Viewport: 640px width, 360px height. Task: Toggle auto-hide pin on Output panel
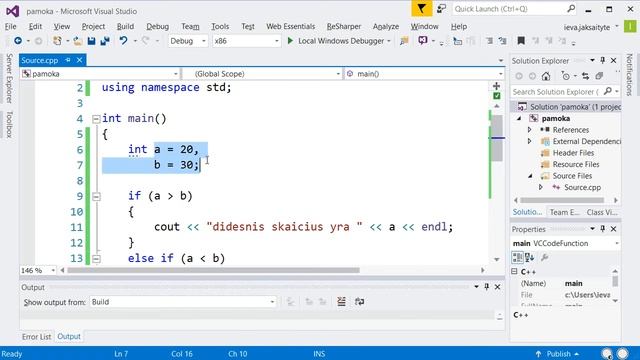[x=487, y=287]
